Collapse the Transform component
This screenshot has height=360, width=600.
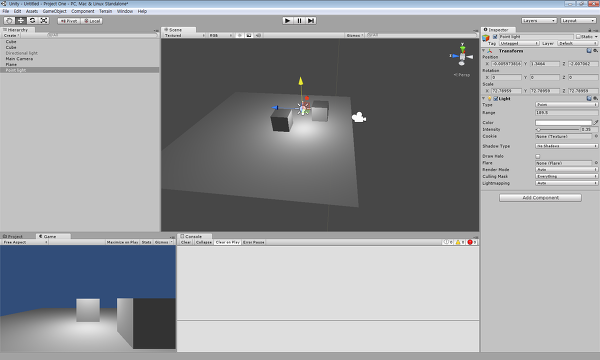pyautogui.click(x=484, y=50)
